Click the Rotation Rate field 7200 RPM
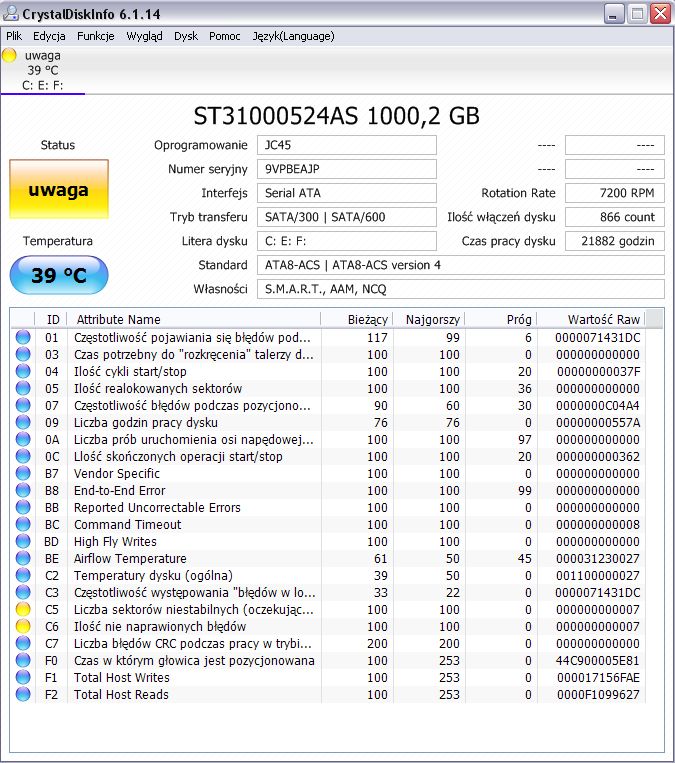The width and height of the screenshot is (675, 763). [615, 193]
